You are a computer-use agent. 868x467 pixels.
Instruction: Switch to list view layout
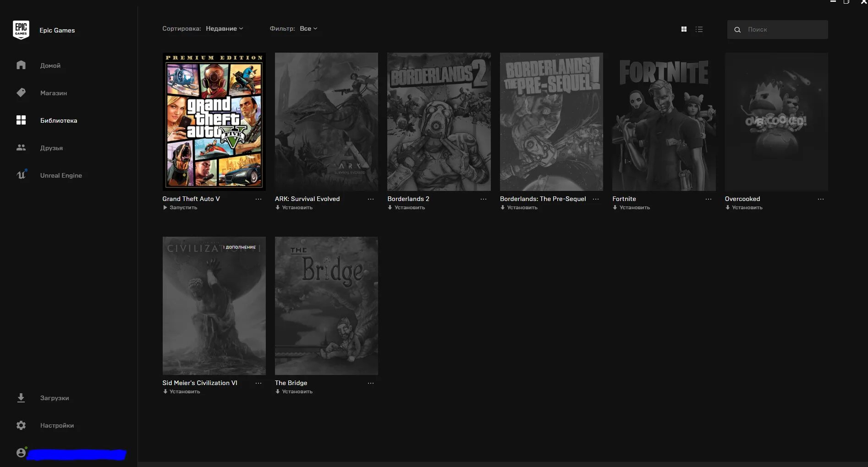coord(699,29)
